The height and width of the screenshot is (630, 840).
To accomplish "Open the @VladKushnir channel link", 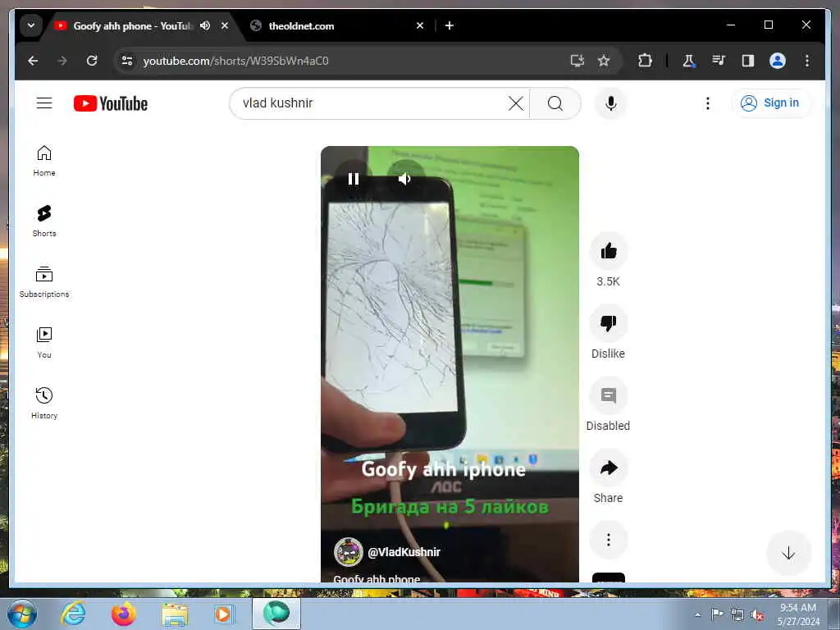I will click(404, 552).
